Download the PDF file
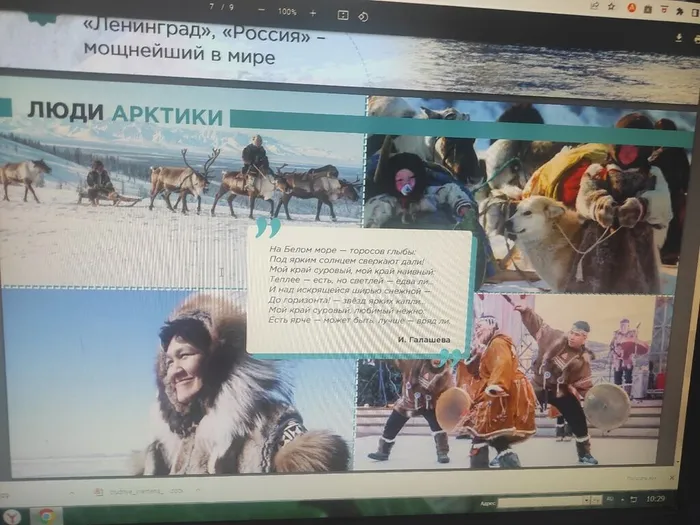 (679, 38)
